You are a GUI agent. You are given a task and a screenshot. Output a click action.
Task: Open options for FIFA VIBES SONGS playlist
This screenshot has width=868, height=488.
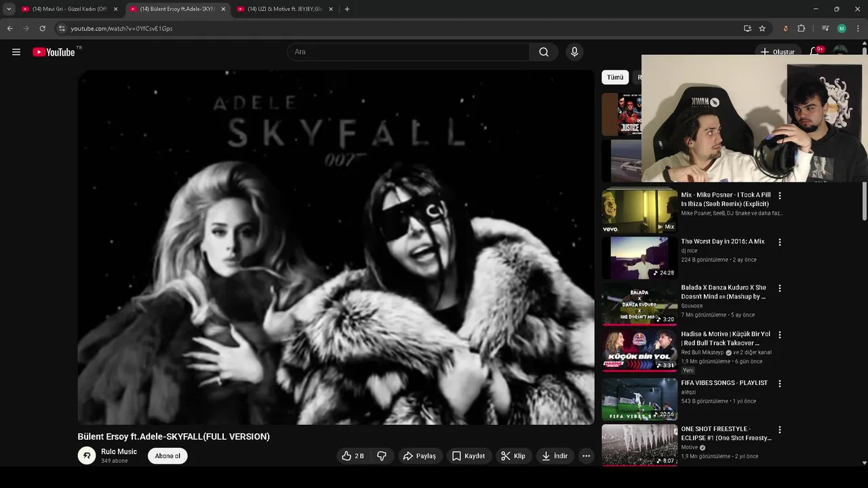click(780, 384)
